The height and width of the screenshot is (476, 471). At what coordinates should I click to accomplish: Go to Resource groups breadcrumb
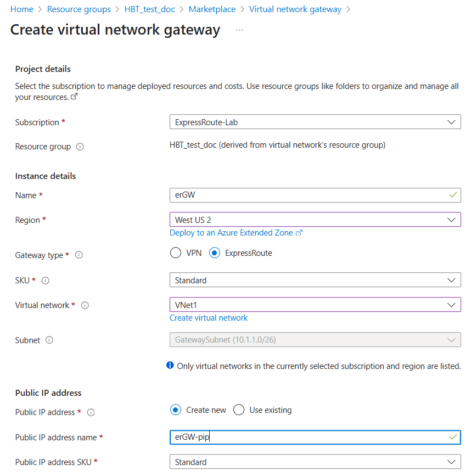pyautogui.click(x=79, y=9)
